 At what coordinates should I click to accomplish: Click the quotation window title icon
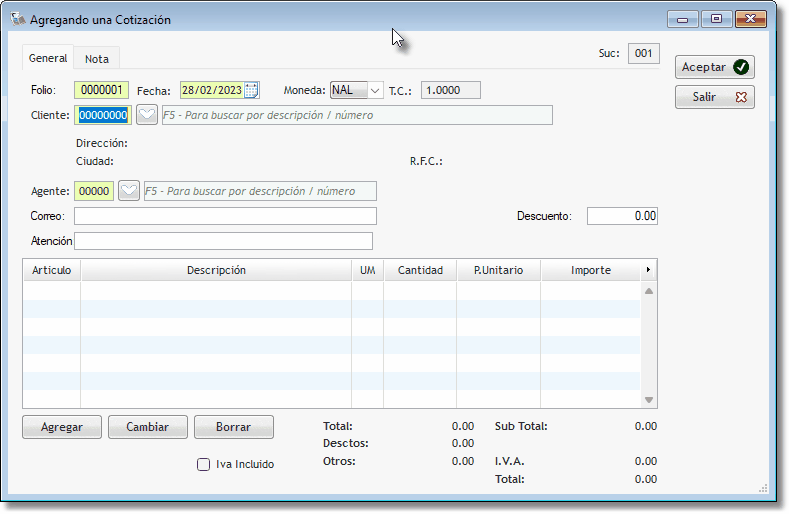(x=18, y=19)
